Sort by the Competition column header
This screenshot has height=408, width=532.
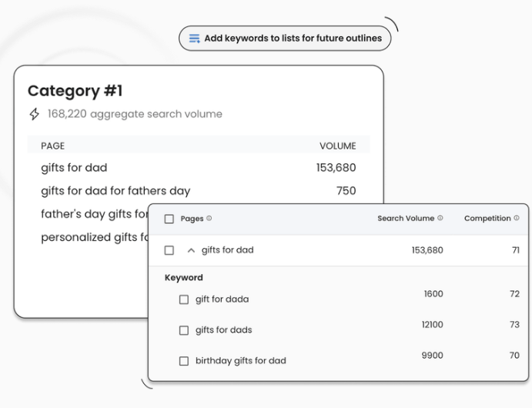tap(487, 219)
